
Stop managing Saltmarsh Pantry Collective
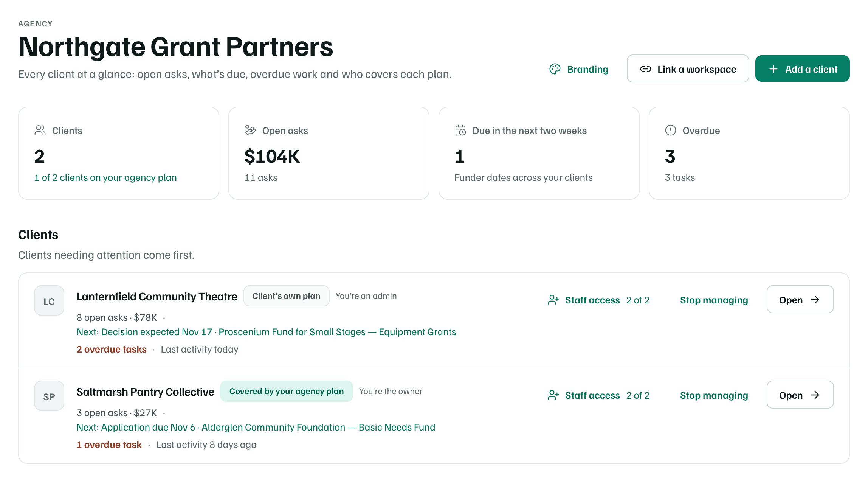coord(714,395)
